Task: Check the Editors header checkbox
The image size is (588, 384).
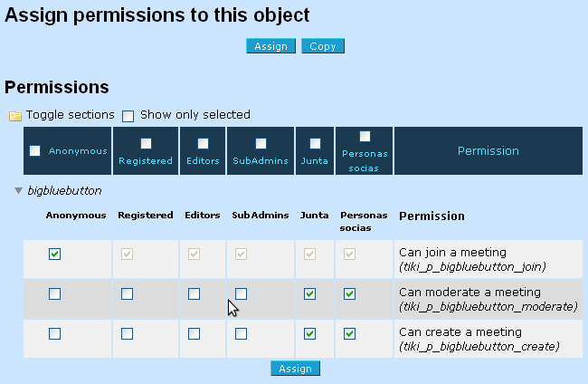Action: point(203,143)
